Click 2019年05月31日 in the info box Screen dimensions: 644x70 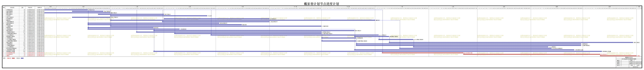click(638, 64)
